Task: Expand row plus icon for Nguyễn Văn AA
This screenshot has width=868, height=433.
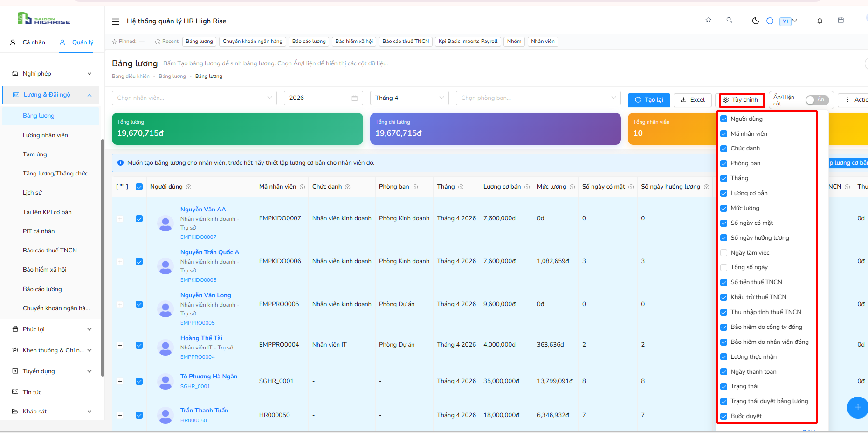Action: [x=120, y=219]
